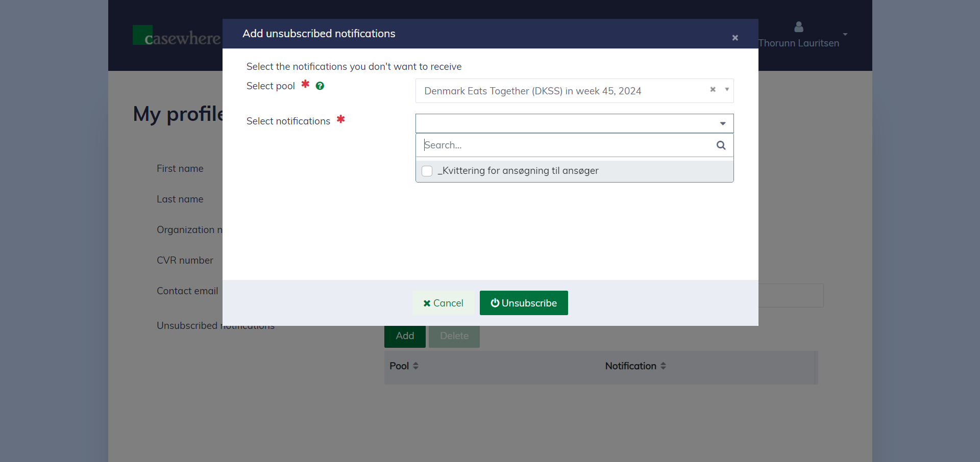Open the user menu caret next to Thorunn Lauritsen
This screenshot has height=462, width=980.
pos(845,35)
